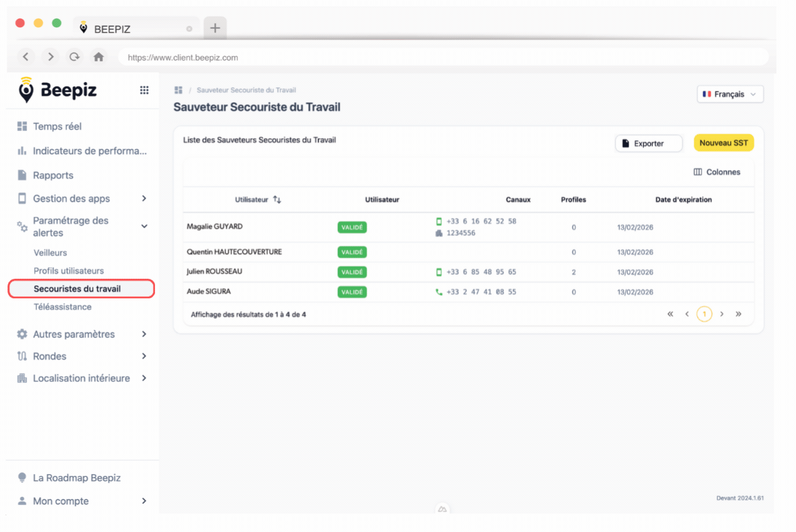Click the Autres paramètres gear icon
This screenshot has height=532, width=796.
(22, 334)
